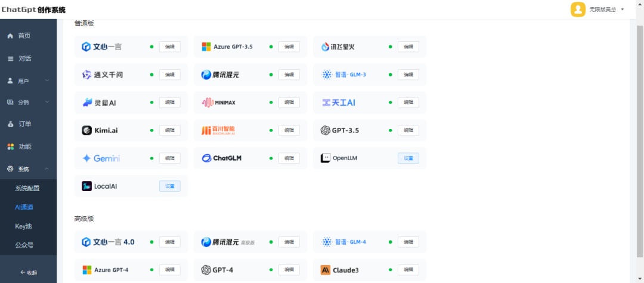Click the home icon beside 首页
The image size is (644, 283).
(10, 36)
